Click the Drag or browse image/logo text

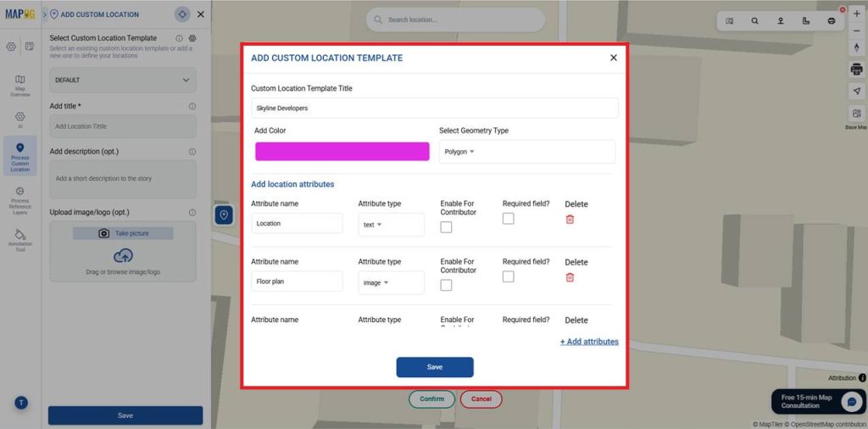click(123, 272)
